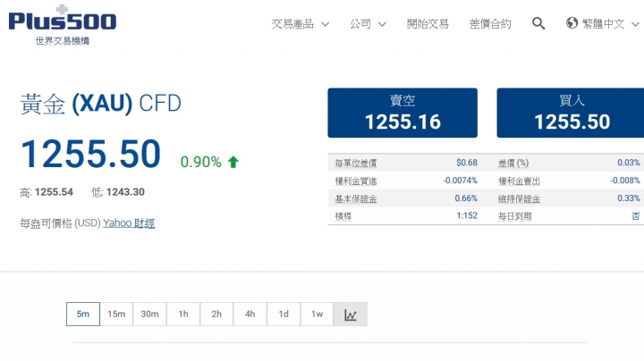The image size is (644, 361).
Task: Click the low value 1243.30
Action: point(125,192)
